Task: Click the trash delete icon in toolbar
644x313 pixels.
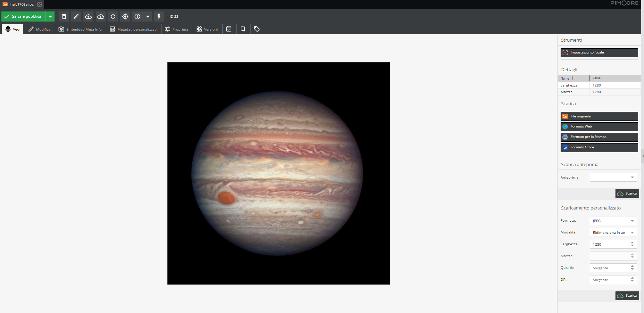Action: 64,17
